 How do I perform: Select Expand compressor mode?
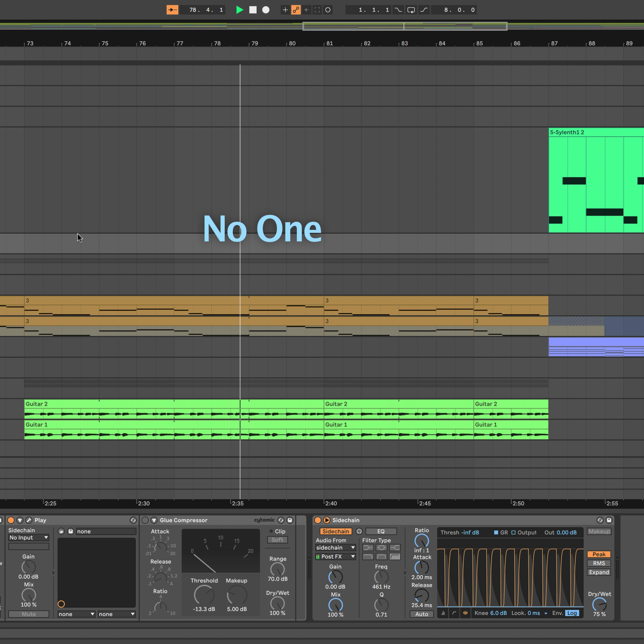[x=599, y=572]
